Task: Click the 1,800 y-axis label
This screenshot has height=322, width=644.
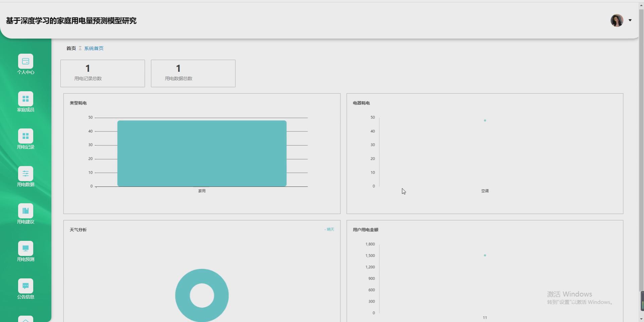Action: click(x=370, y=244)
